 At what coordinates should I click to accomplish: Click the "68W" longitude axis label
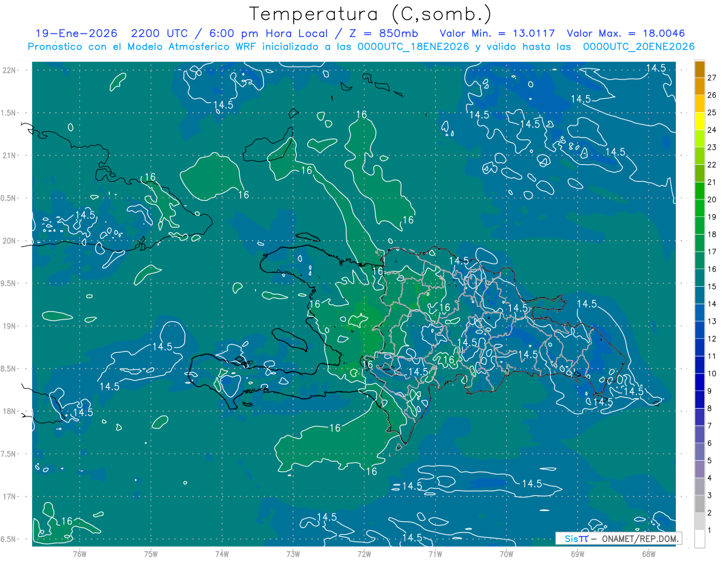pyautogui.click(x=649, y=554)
